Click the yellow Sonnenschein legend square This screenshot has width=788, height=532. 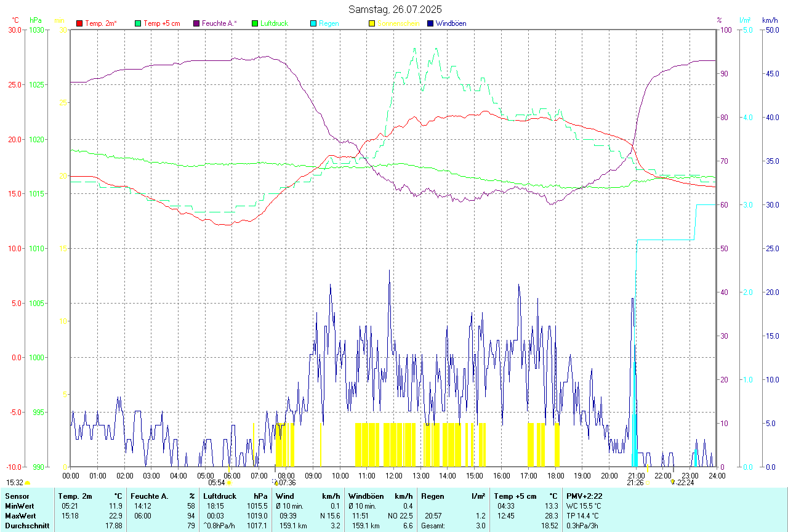372,23
